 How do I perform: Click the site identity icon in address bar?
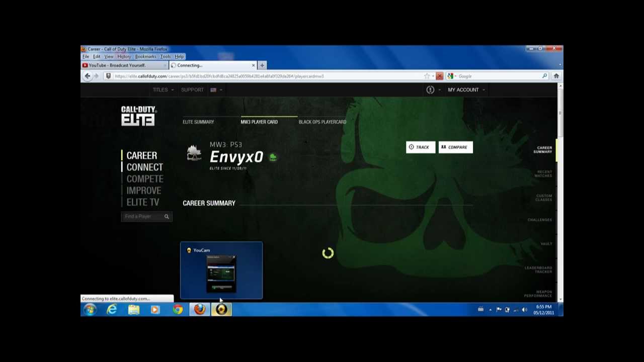coord(108,76)
